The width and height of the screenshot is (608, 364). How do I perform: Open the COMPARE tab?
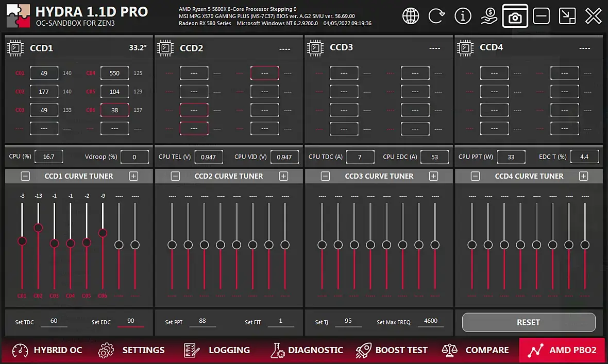(x=476, y=350)
